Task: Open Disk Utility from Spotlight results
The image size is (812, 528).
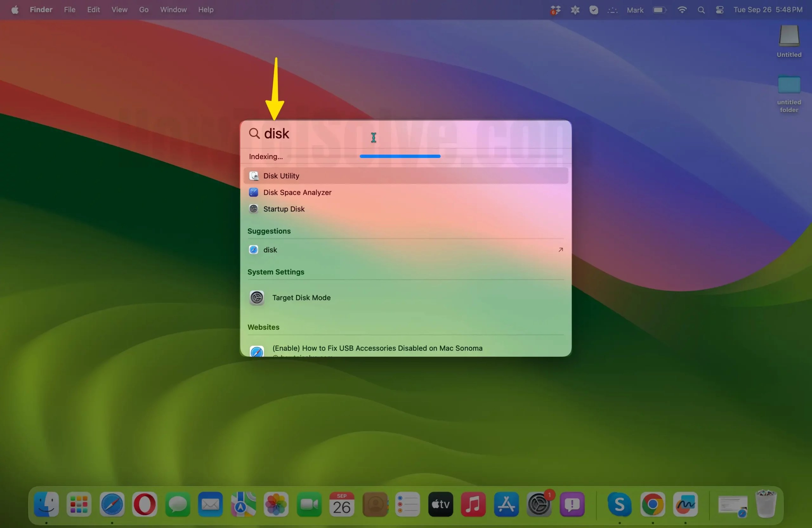Action: pyautogui.click(x=280, y=176)
